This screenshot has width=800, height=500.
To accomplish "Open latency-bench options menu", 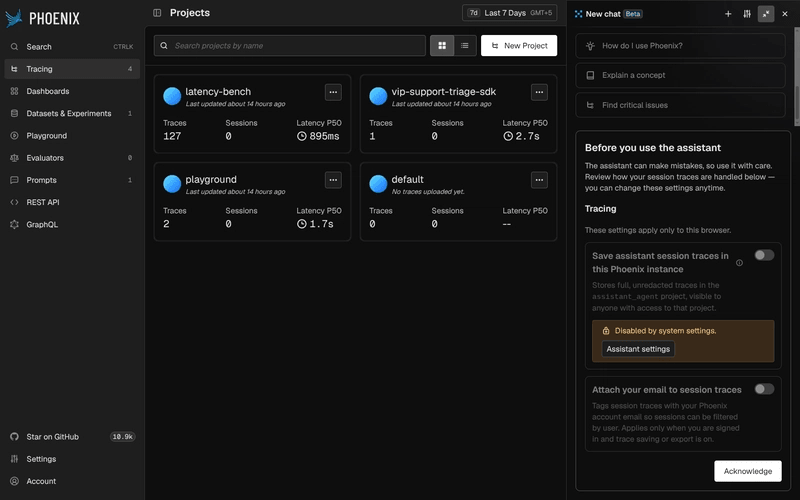I will [x=333, y=92].
